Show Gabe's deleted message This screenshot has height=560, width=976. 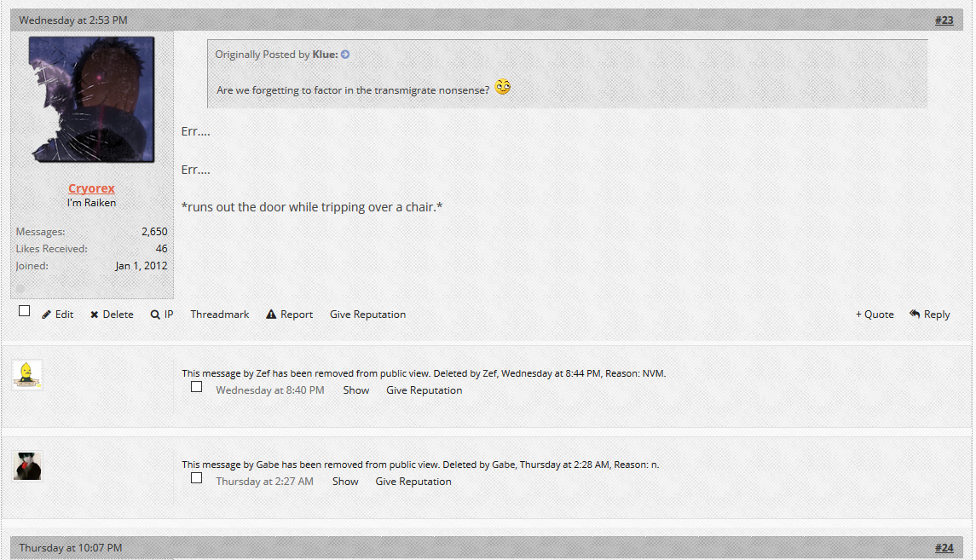(345, 482)
